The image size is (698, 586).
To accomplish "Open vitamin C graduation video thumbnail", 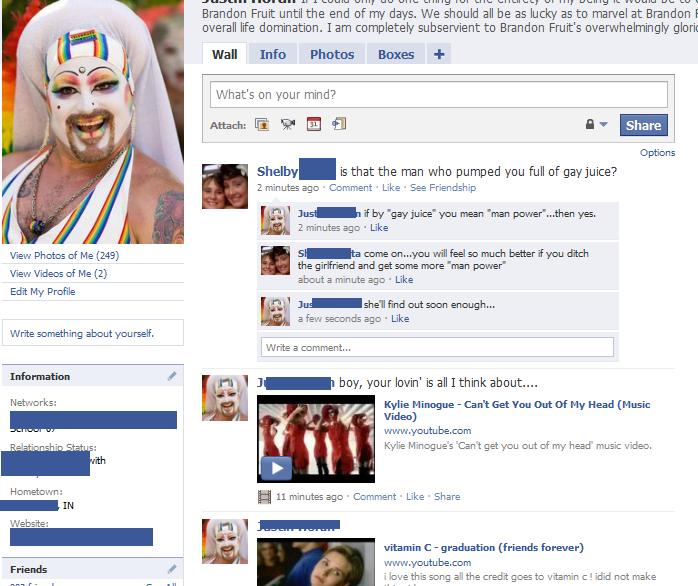I will pyautogui.click(x=316, y=562).
